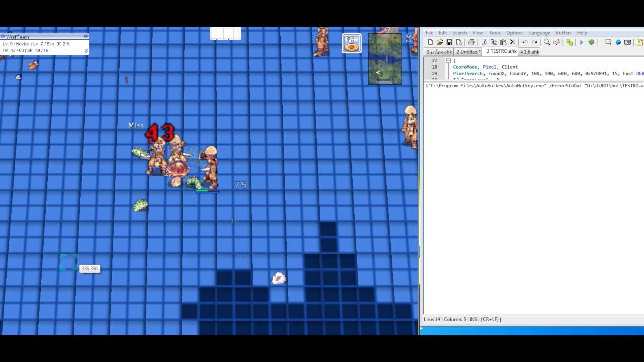Click the white dropped item on dark tiles

click(279, 278)
